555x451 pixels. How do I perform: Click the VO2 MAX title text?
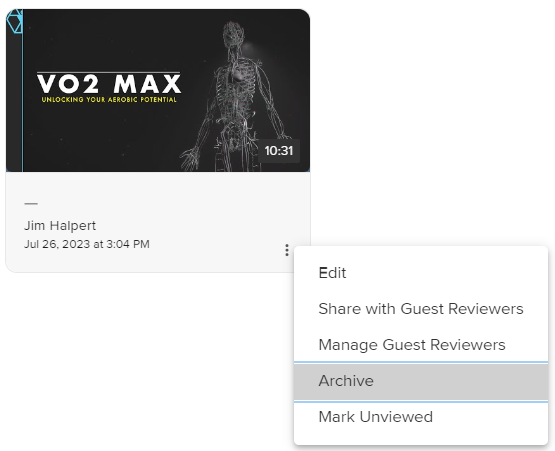pyautogui.click(x=109, y=84)
